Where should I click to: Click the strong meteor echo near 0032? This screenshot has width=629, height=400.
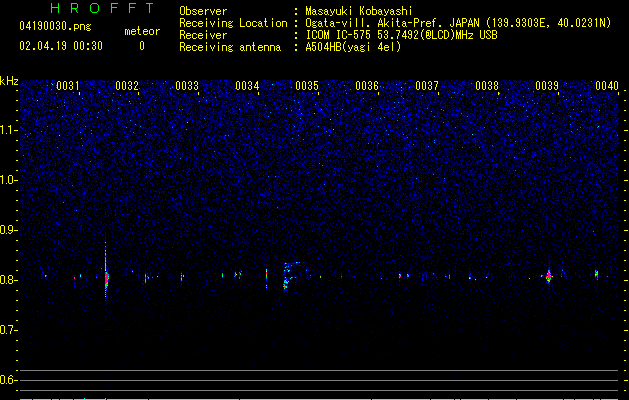click(106, 278)
